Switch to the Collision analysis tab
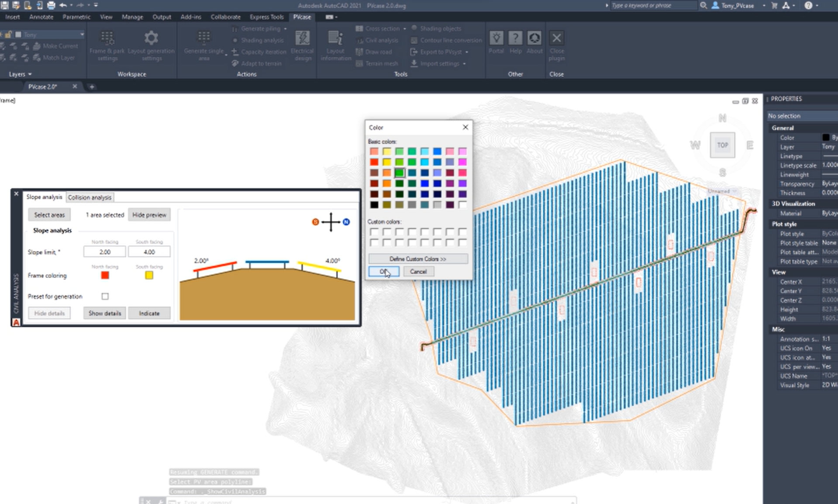The image size is (838, 504). (89, 197)
